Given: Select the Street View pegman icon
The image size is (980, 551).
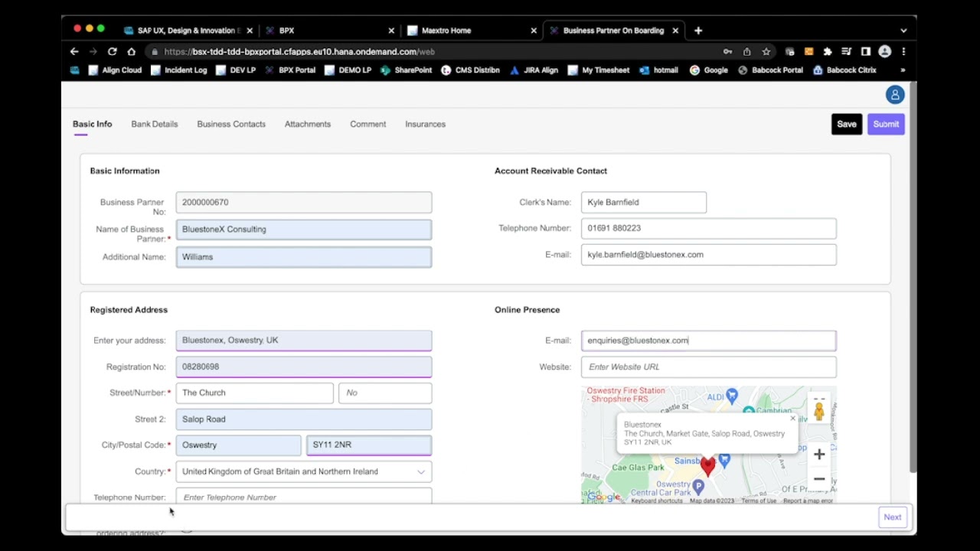Looking at the screenshot, I should point(819,411).
